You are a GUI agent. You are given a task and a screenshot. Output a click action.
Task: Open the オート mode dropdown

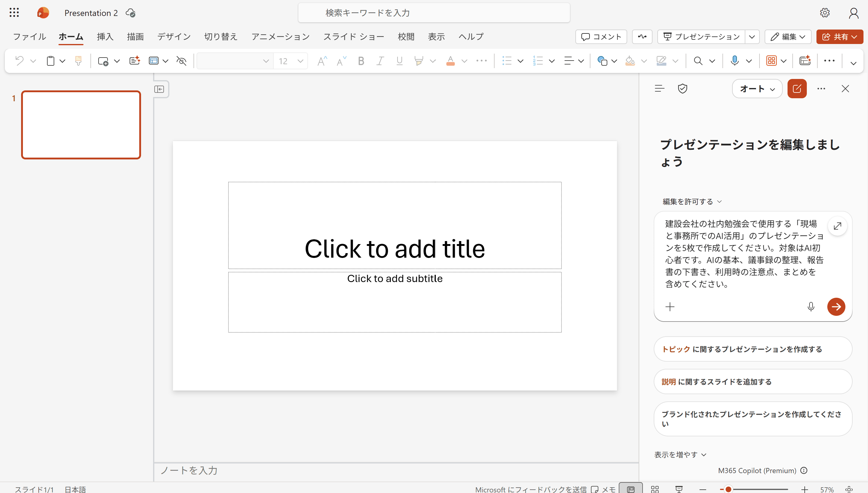[x=757, y=89]
